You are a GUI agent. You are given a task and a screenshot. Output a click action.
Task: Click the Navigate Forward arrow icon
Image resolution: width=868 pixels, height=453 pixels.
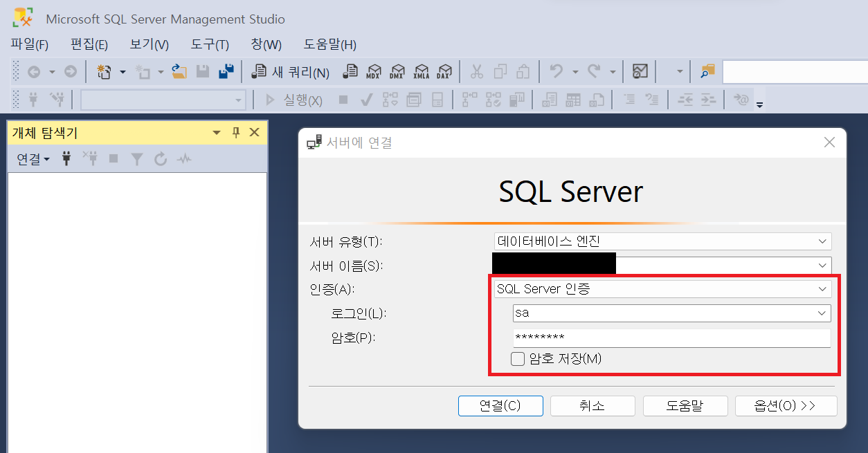tap(70, 71)
